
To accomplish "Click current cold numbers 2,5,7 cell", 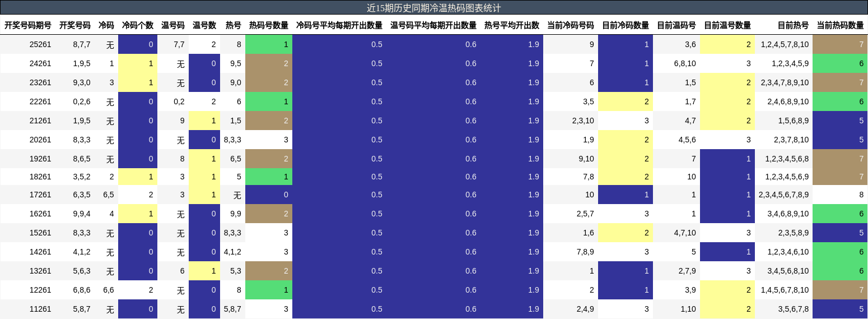I will click(585, 214).
